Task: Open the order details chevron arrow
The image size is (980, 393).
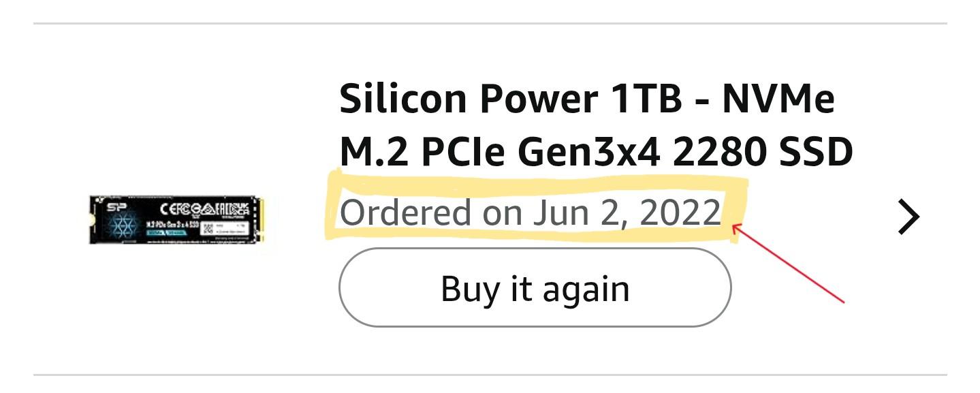Action: (x=908, y=218)
